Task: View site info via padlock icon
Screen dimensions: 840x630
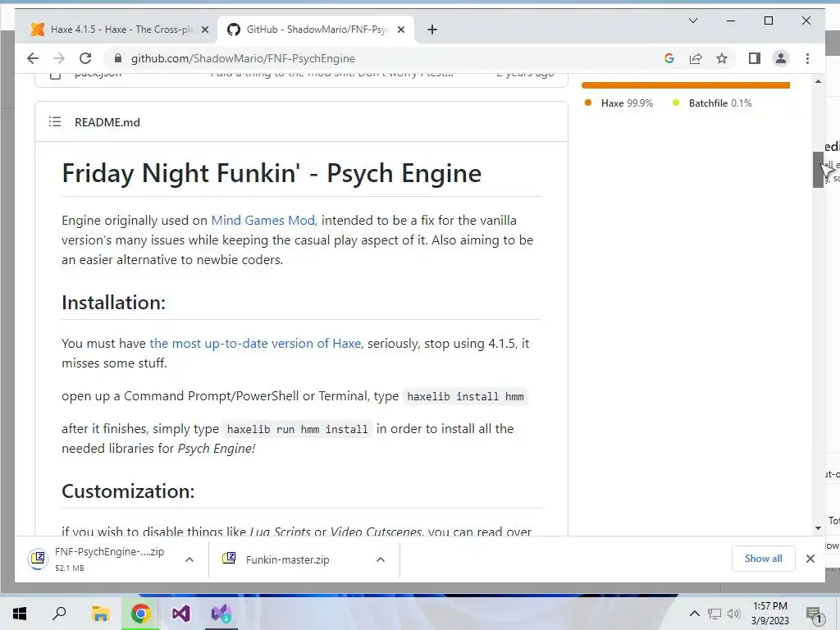Action: point(118,58)
